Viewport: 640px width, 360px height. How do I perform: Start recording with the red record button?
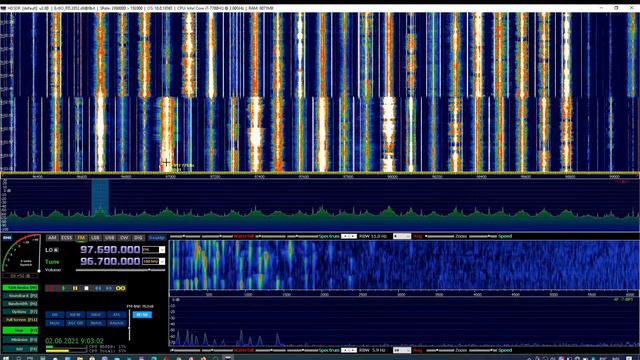click(52, 288)
